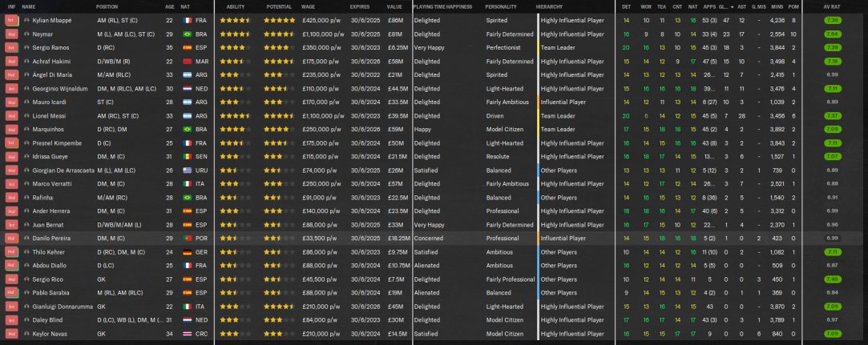The height and width of the screenshot is (345, 868).
Task: Click Lionel Messi's red info badge
Action: (12, 115)
